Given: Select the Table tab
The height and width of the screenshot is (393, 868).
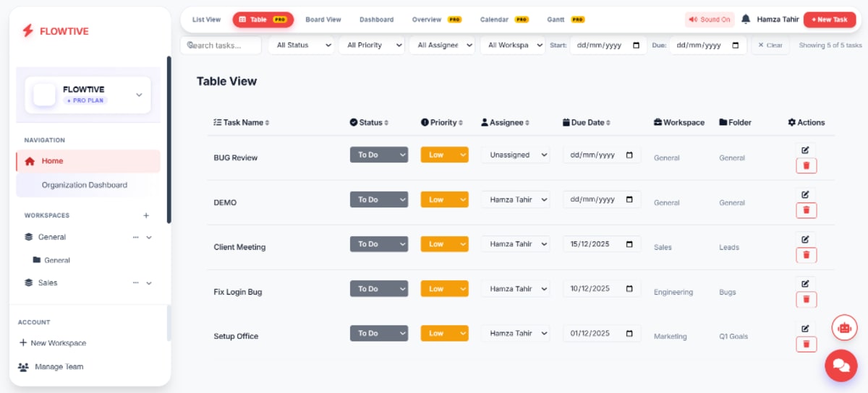Looking at the screenshot, I should (x=263, y=20).
